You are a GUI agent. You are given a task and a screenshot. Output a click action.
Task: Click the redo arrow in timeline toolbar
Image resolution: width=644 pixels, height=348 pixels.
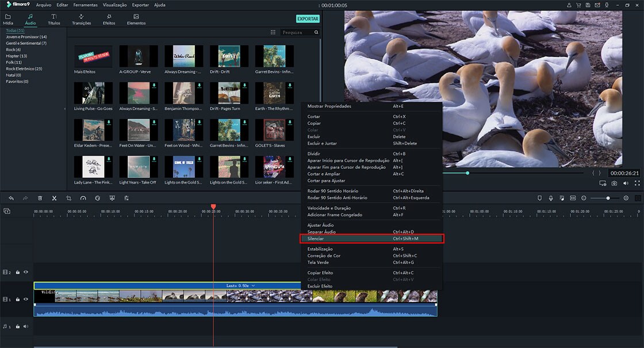[x=25, y=198]
